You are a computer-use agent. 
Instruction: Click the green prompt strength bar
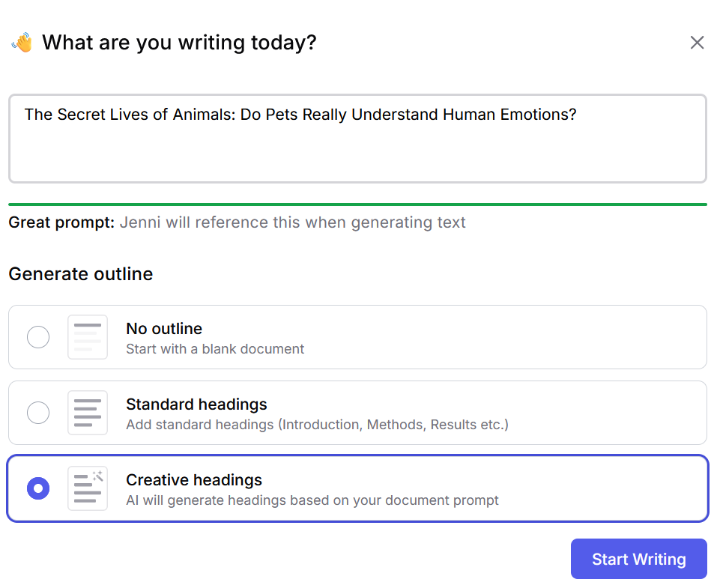click(x=357, y=203)
